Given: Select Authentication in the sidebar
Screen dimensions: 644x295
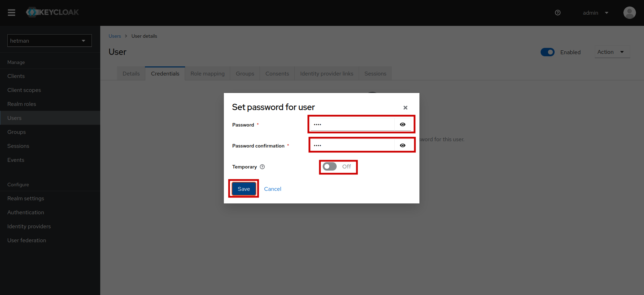Looking at the screenshot, I should (x=25, y=212).
